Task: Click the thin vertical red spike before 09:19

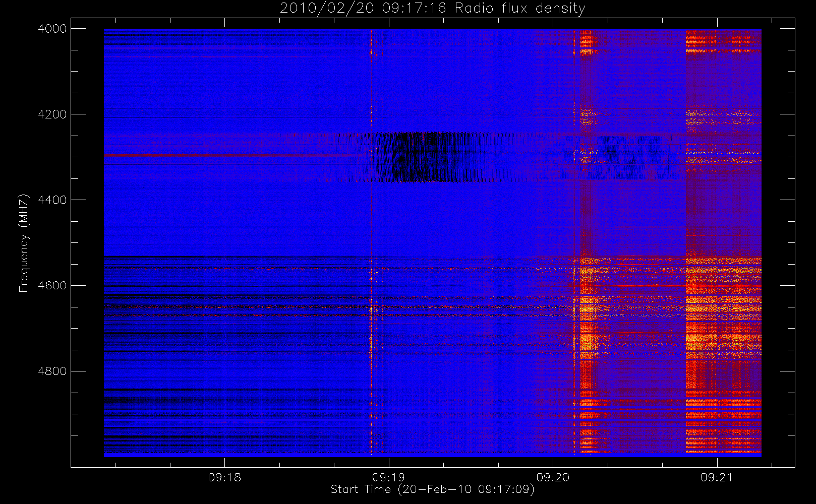Action: pos(371,242)
